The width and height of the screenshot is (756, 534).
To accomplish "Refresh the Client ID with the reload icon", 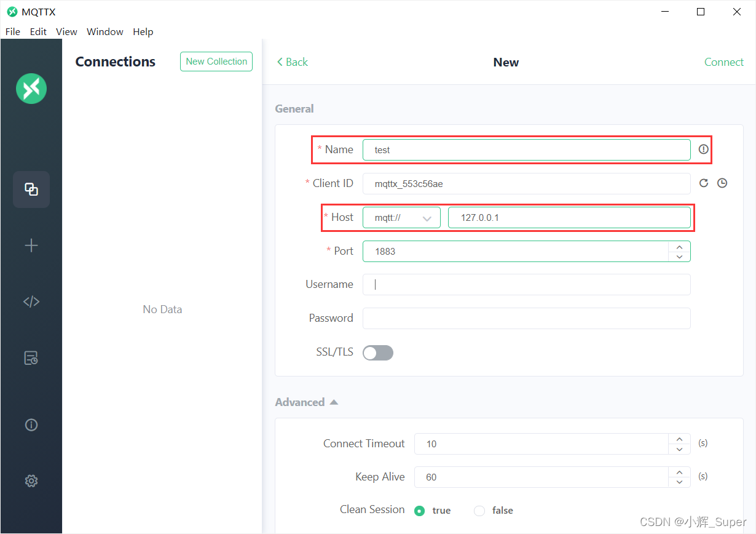I will pyautogui.click(x=704, y=183).
